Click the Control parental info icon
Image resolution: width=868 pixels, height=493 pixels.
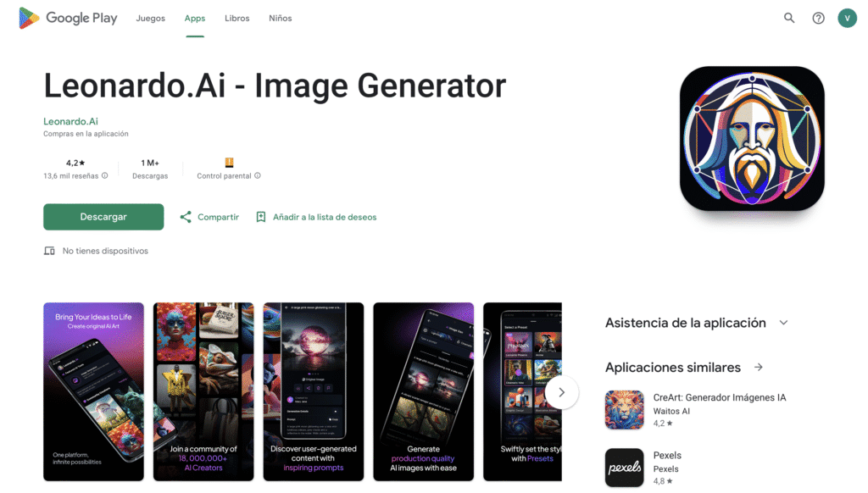(258, 176)
